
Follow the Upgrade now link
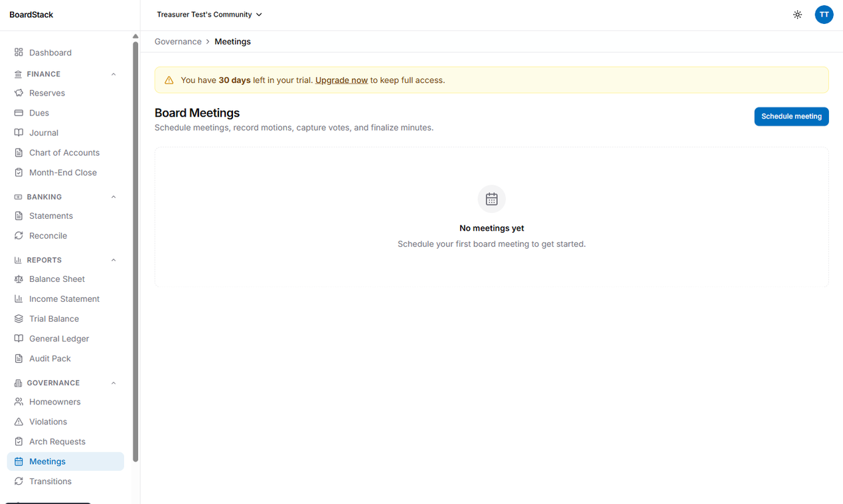click(x=341, y=80)
